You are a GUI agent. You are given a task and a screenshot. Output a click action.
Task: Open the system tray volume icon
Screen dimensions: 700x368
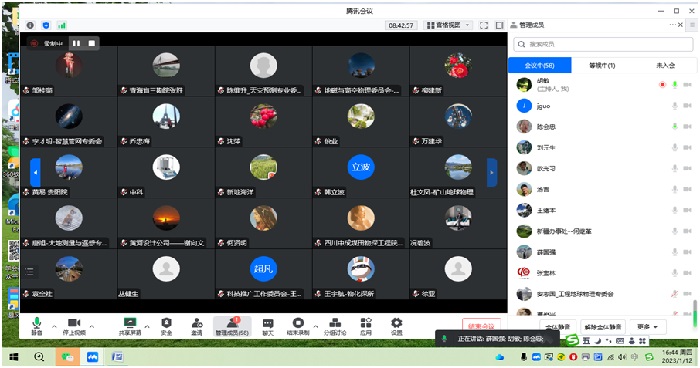click(622, 357)
